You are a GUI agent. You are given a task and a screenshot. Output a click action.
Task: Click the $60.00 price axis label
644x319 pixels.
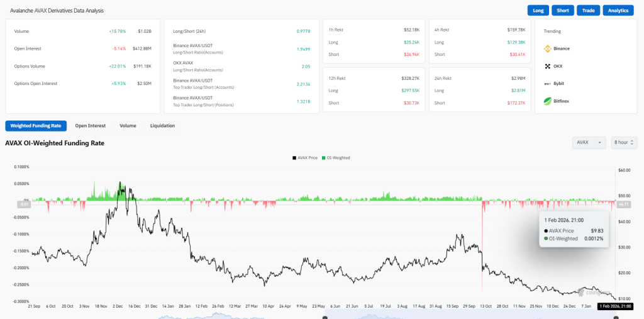624,170
